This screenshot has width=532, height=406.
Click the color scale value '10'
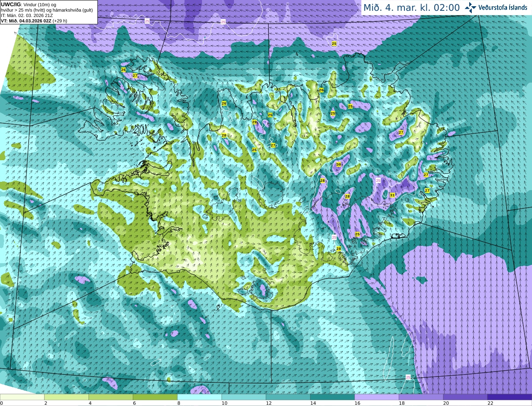(224, 403)
